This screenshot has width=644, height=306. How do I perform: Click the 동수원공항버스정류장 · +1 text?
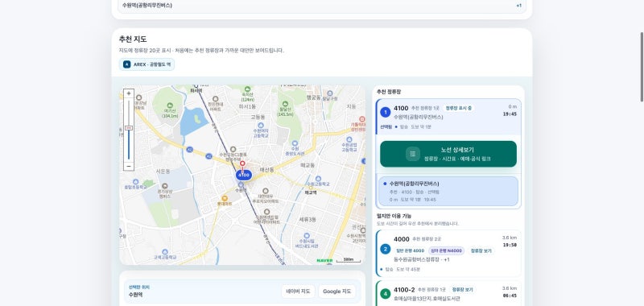click(421, 259)
